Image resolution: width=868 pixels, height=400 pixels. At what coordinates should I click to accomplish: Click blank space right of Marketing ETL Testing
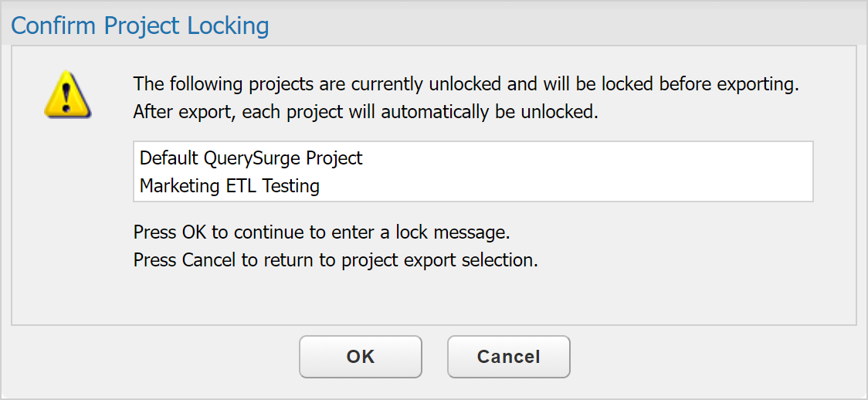pos(564,185)
